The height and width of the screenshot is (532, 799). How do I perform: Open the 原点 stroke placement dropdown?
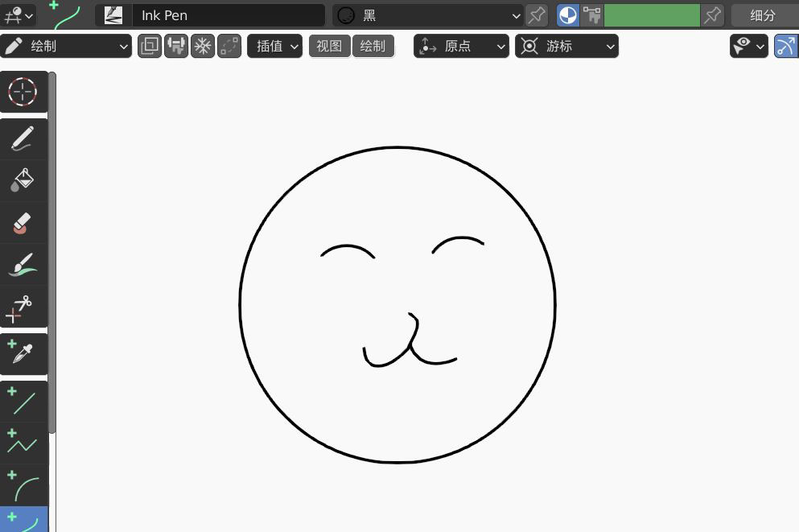coord(460,46)
